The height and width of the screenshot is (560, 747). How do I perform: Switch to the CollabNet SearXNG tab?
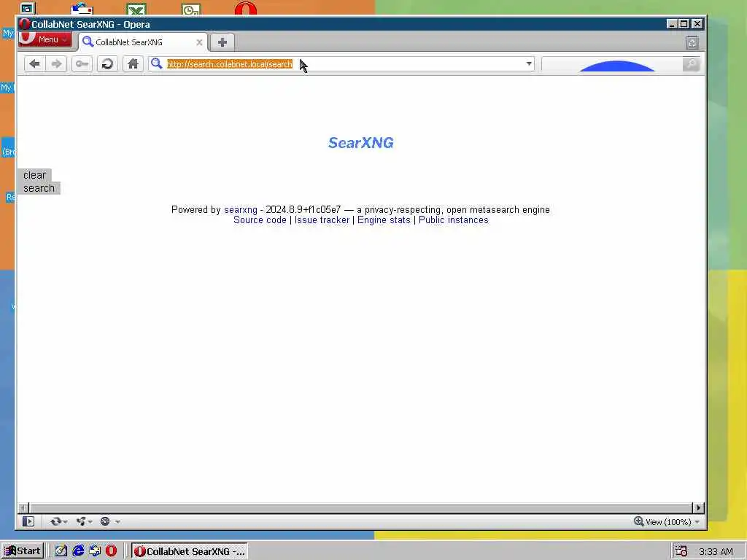point(142,42)
